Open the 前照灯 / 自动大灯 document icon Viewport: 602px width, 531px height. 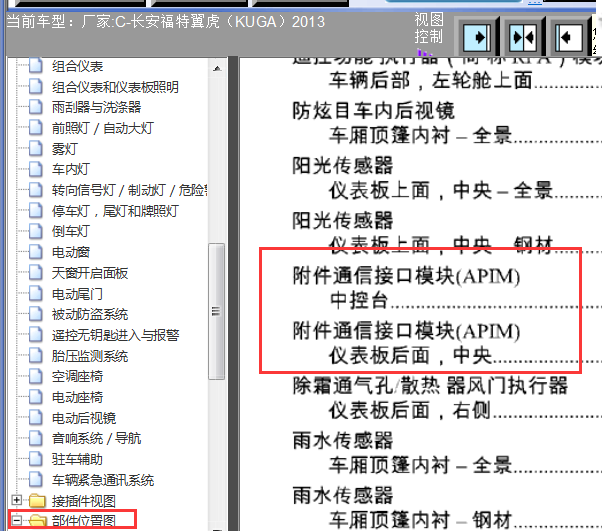pos(36,128)
